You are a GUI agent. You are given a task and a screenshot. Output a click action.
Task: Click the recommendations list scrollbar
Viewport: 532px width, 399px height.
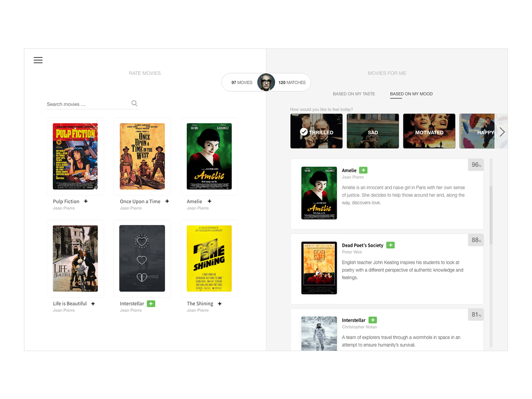coord(491,215)
